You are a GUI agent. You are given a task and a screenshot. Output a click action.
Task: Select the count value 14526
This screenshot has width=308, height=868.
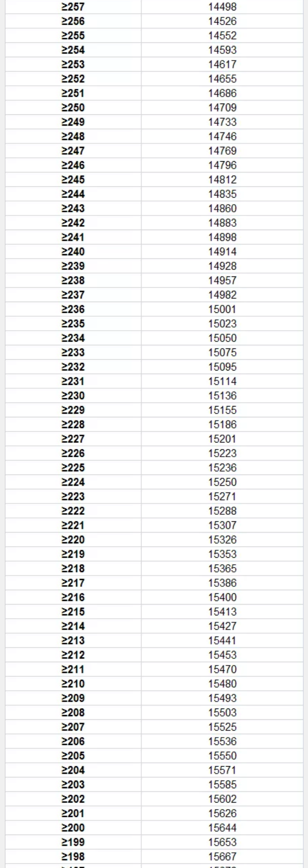(222, 21)
